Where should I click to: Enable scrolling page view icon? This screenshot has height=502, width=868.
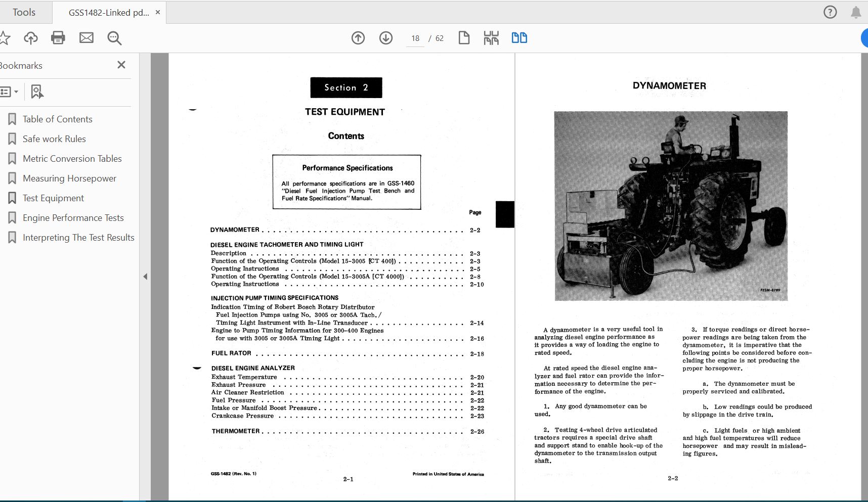[x=491, y=38]
